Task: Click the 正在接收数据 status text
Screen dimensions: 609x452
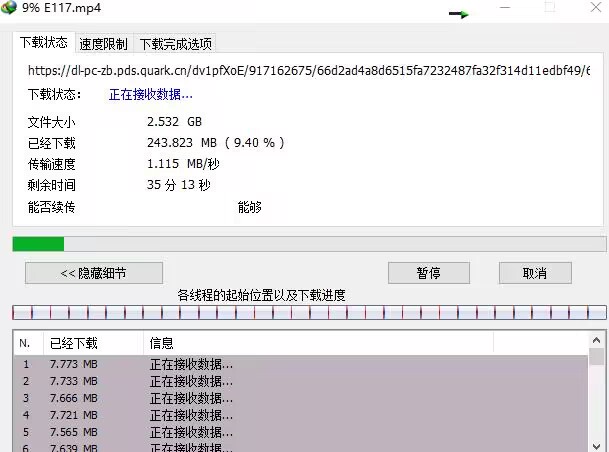Action: coord(151,94)
